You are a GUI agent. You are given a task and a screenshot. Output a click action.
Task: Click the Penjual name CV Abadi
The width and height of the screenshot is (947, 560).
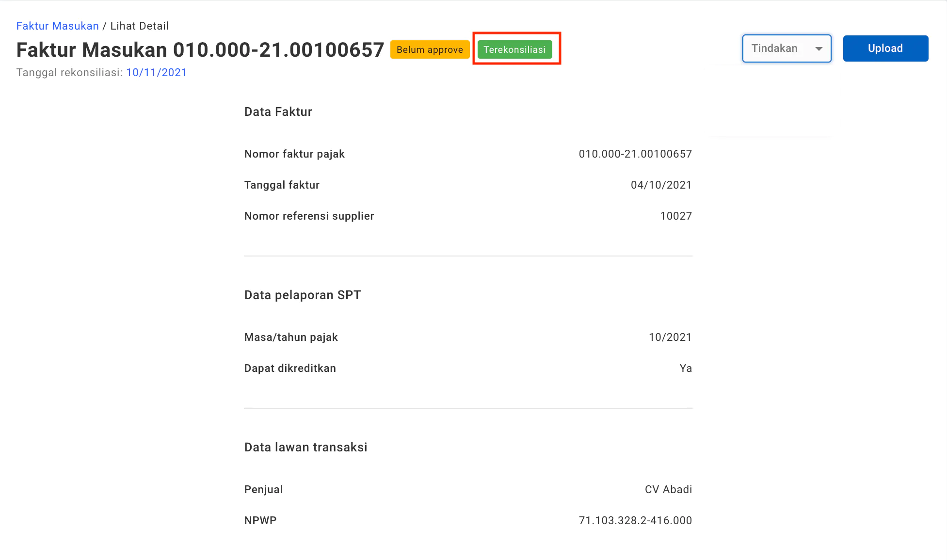(x=668, y=489)
